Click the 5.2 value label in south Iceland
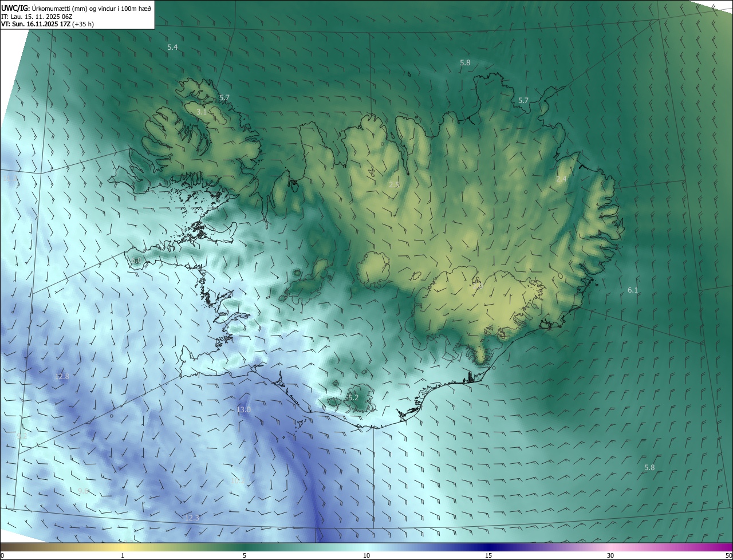733x560 pixels. click(x=353, y=397)
